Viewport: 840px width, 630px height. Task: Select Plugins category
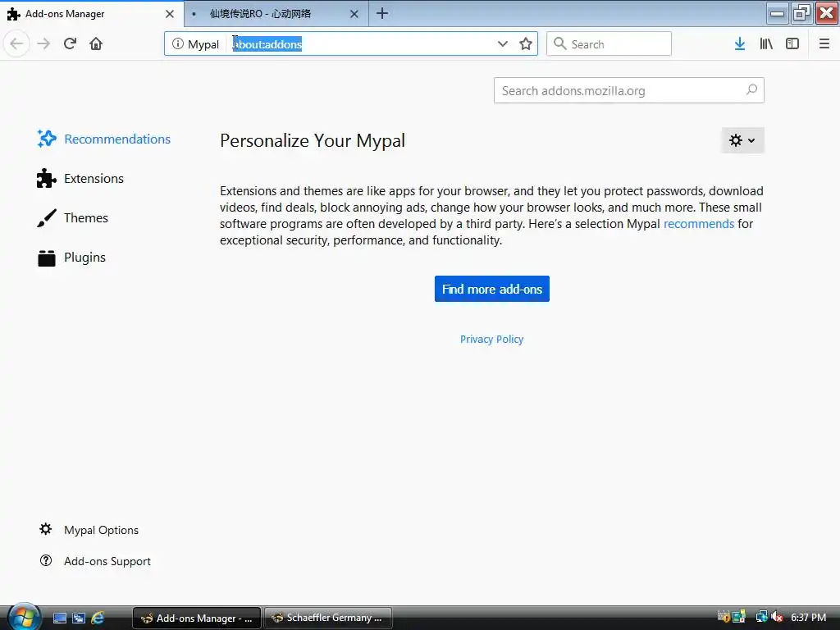tap(71, 258)
